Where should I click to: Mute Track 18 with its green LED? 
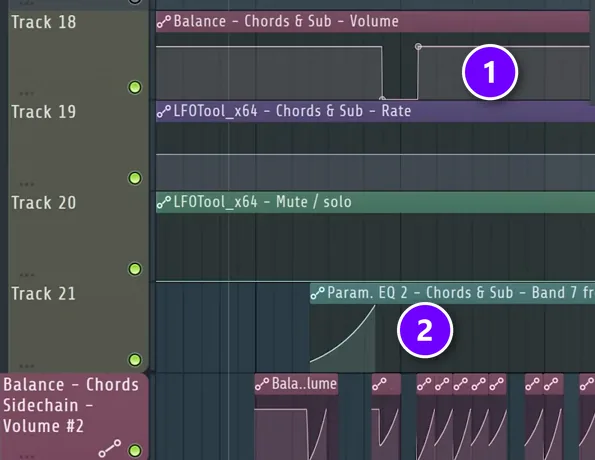point(135,87)
